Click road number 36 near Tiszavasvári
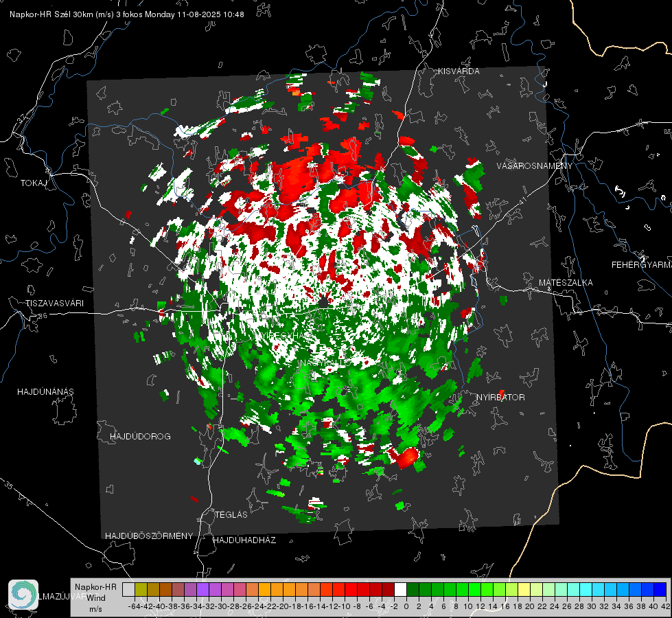The height and width of the screenshot is (618, 672). tap(43, 316)
